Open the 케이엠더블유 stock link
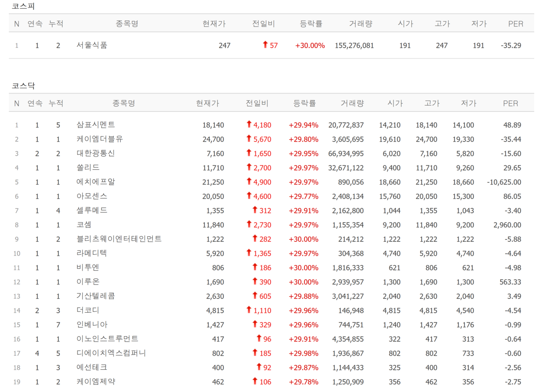The width and height of the screenshot is (537, 392). pos(99,139)
